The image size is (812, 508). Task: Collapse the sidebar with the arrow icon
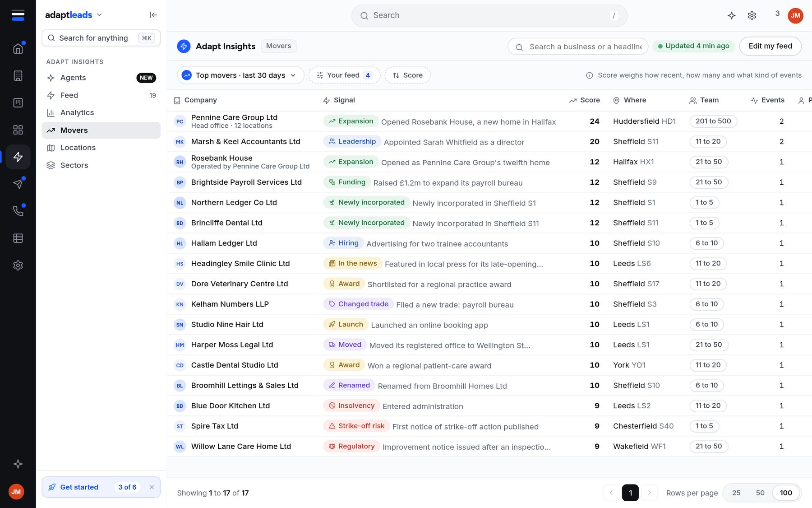point(153,15)
